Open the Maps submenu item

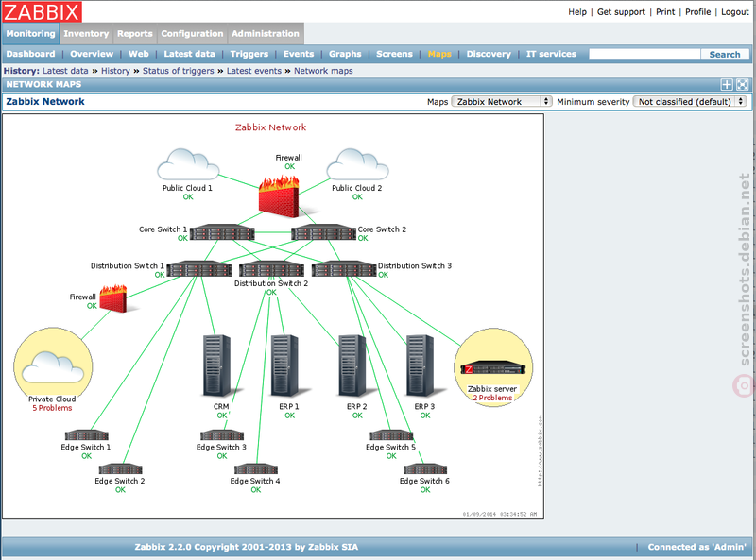click(x=439, y=54)
